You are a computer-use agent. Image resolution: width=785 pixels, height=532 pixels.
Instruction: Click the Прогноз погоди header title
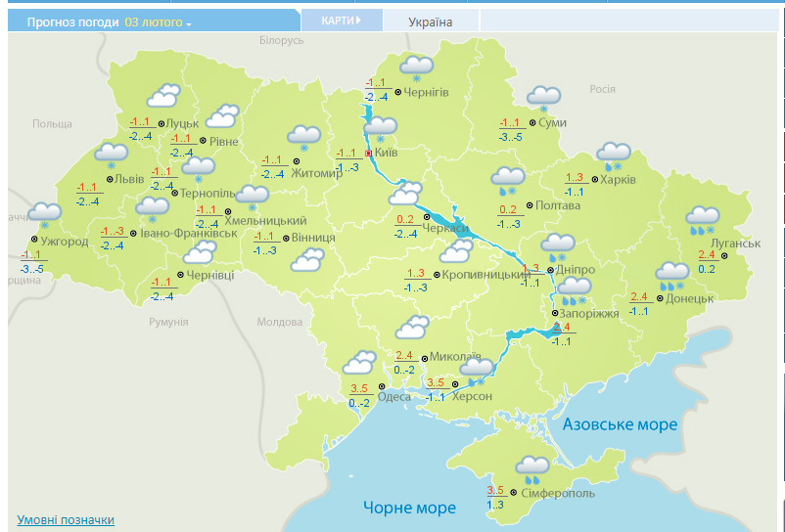pyautogui.click(x=73, y=22)
